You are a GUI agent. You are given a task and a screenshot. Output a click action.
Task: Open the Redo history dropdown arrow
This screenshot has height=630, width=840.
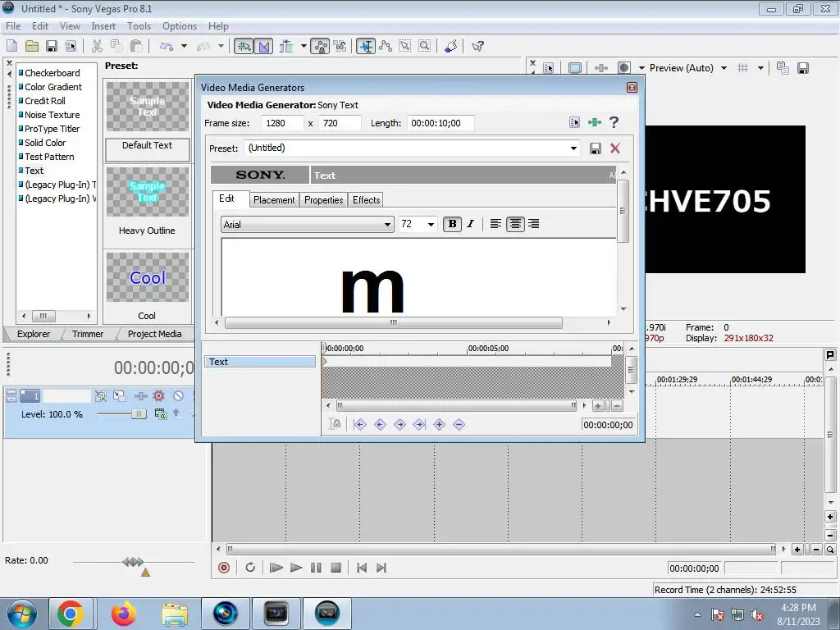pyautogui.click(x=220, y=46)
